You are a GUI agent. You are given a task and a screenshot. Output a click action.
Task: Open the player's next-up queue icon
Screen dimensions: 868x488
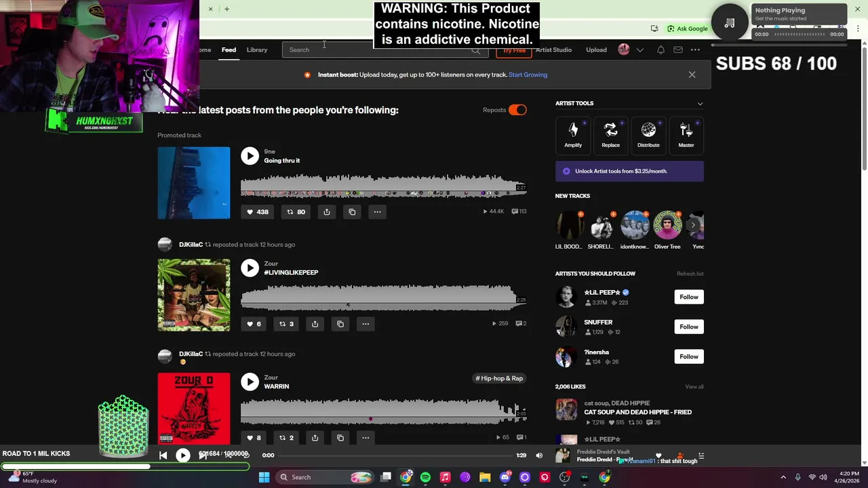[701, 455]
